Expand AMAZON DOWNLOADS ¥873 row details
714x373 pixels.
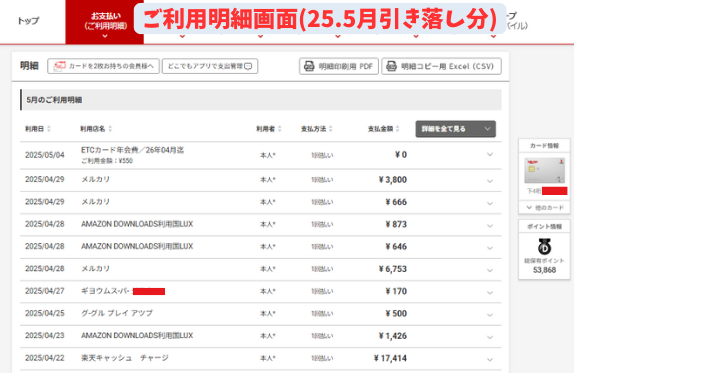click(x=490, y=225)
